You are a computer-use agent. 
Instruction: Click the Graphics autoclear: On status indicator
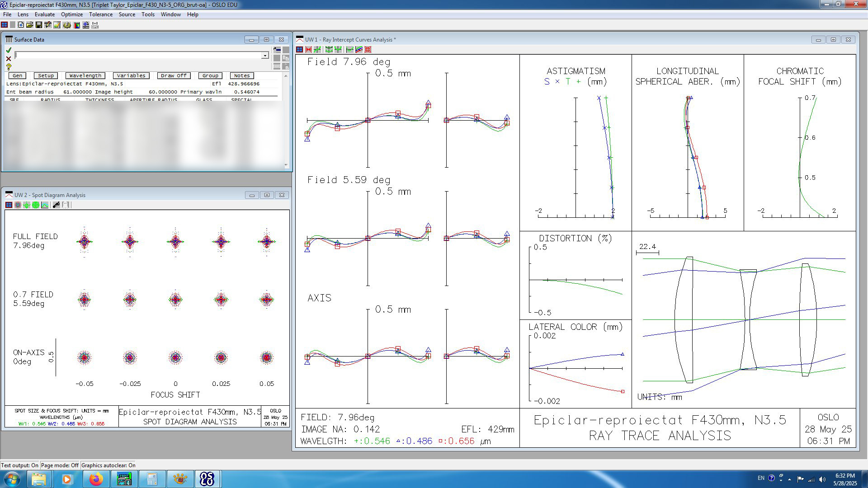108,465
